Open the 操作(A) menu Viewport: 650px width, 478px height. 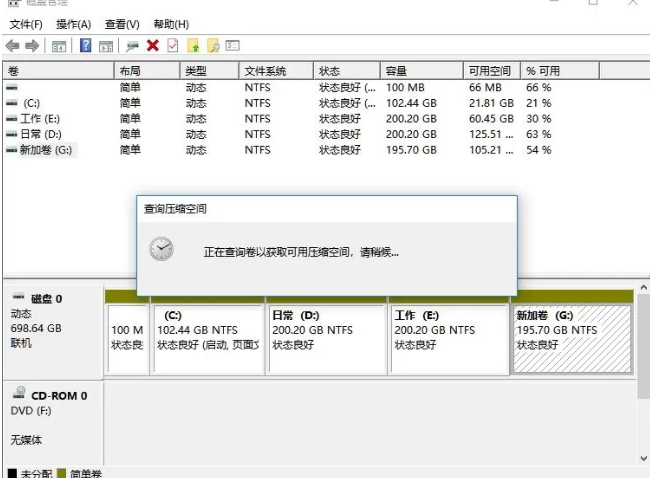(x=73, y=24)
